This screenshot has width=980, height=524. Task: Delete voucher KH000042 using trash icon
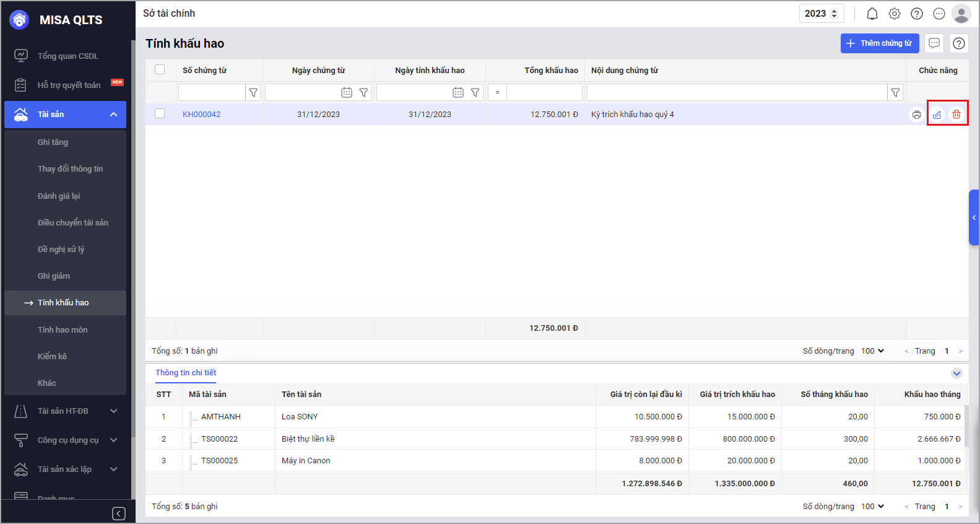(956, 115)
